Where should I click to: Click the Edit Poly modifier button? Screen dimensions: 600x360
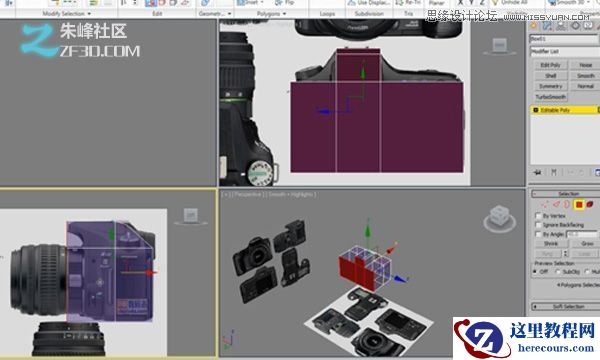550,65
